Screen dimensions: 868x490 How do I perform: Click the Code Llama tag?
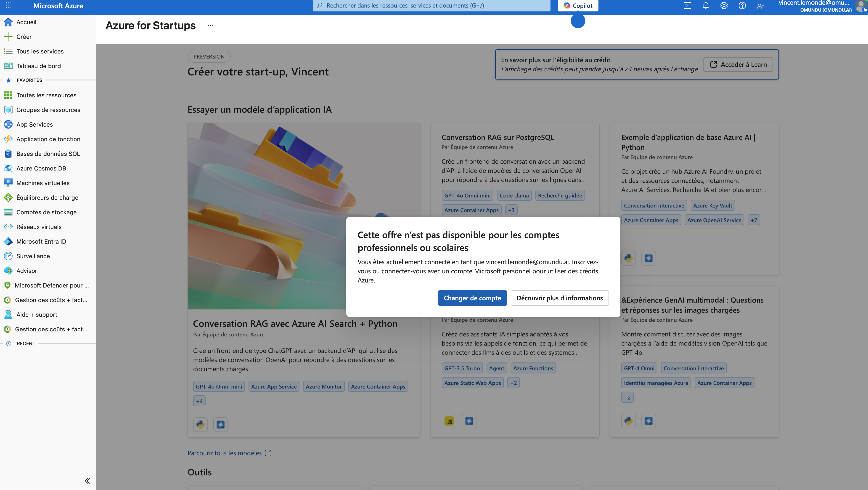514,195
